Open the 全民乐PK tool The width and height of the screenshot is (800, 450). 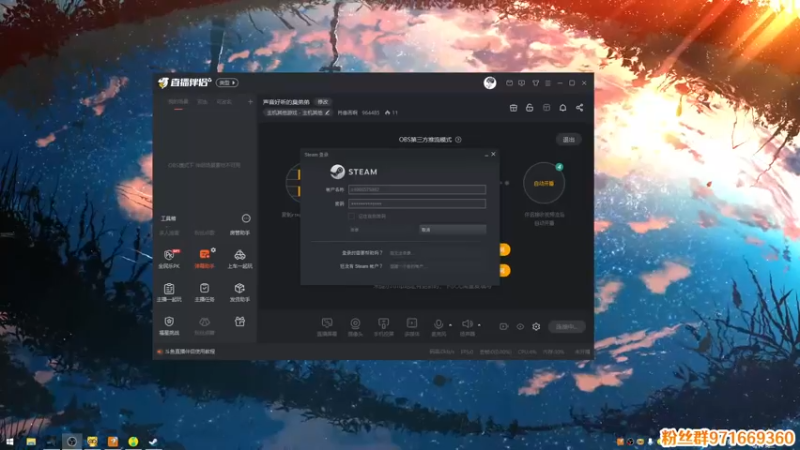tap(169, 259)
